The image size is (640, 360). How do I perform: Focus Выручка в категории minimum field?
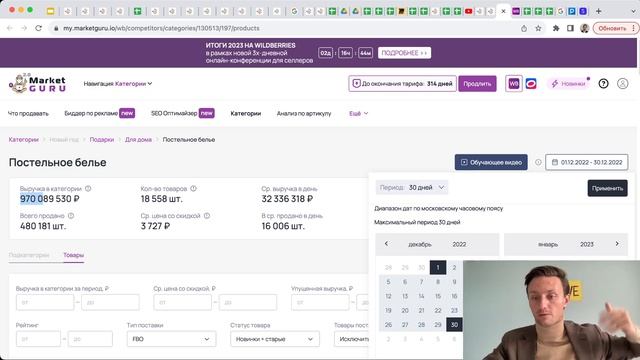pyautogui.click(x=45, y=302)
